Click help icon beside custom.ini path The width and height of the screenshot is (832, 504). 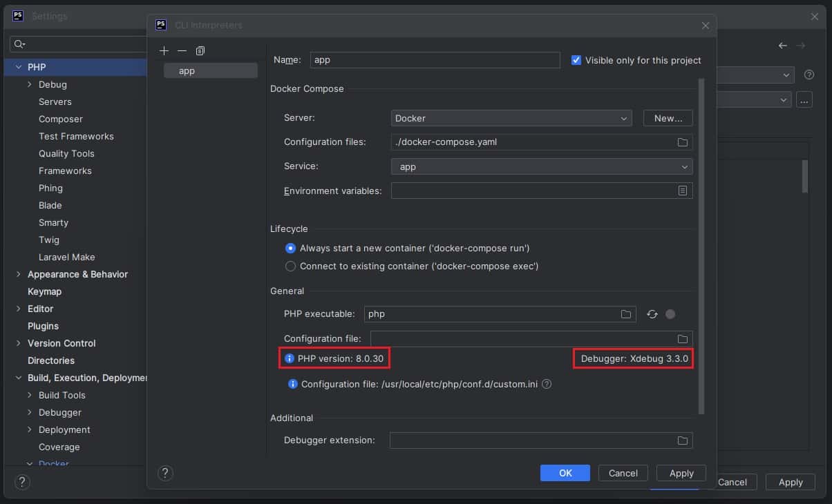pos(547,385)
